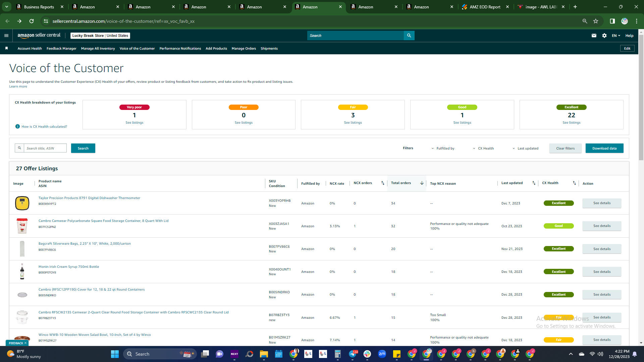Click the Fair CX Health badge for Winco Salad Bowl
The image size is (644, 362).
pyautogui.click(x=559, y=340)
